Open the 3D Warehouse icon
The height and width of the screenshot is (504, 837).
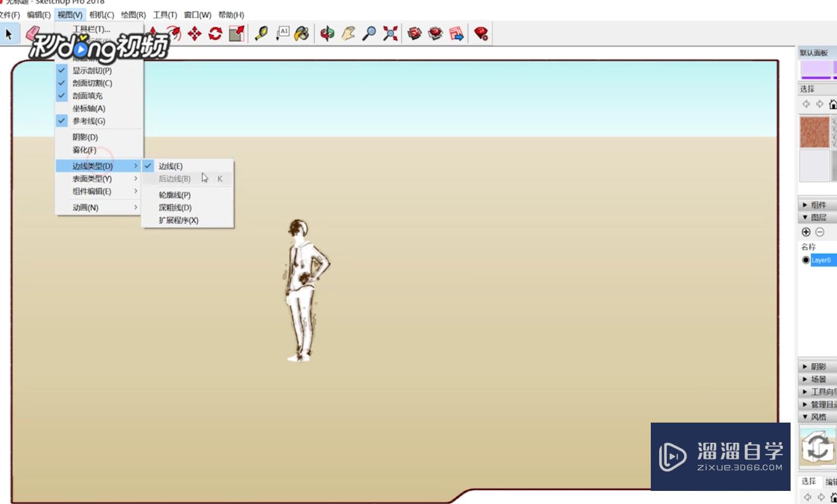click(415, 33)
